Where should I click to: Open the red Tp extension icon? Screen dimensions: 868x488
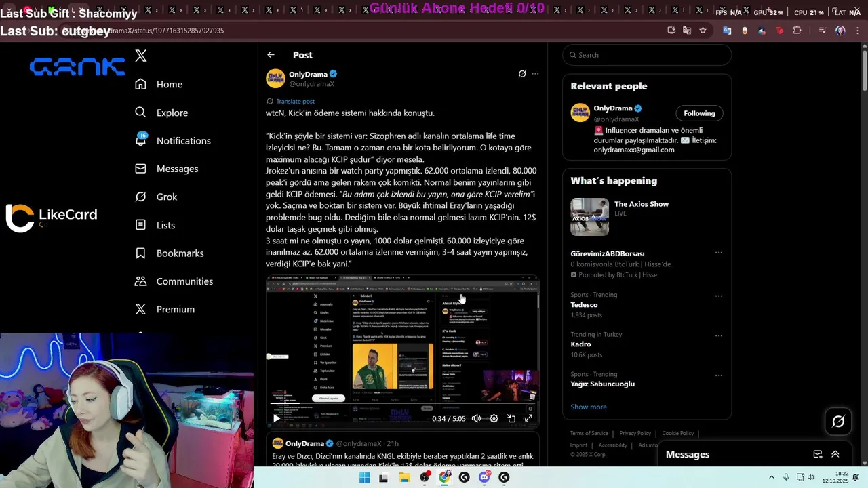[779, 30]
